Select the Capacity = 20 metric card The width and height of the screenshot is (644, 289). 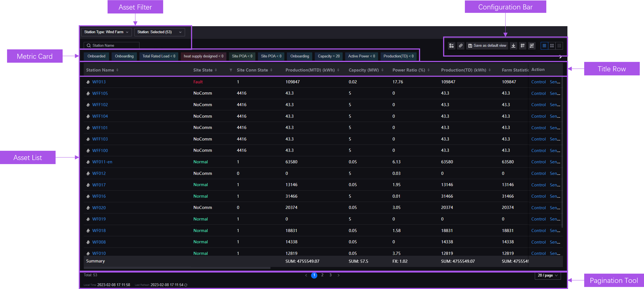pyautogui.click(x=328, y=56)
